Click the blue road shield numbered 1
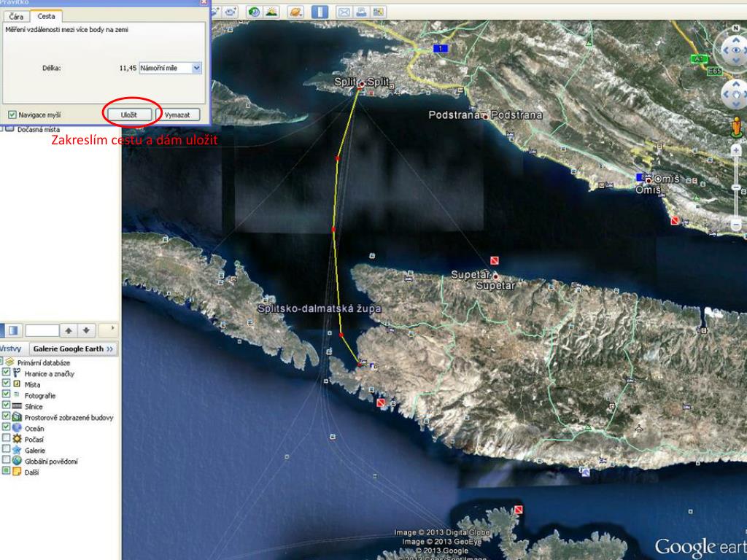The height and width of the screenshot is (560, 747). tap(441, 48)
